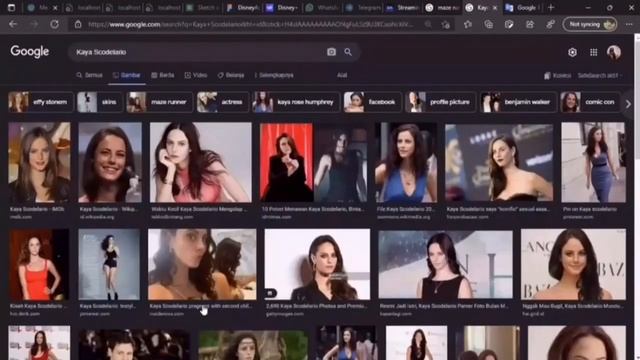Screen dimensions: 640x360
Task: Switch to the maze runner tab
Action: (442, 7)
